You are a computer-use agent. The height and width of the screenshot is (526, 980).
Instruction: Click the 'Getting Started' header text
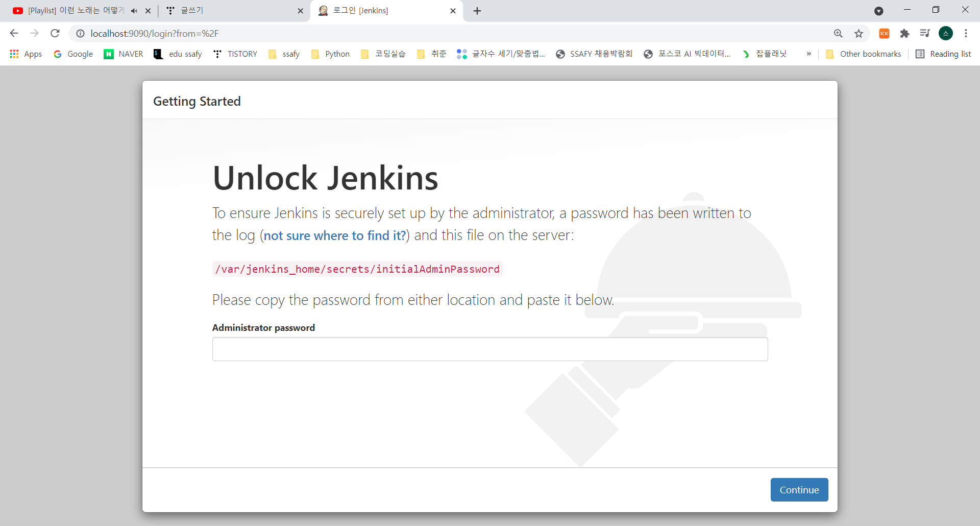point(197,101)
